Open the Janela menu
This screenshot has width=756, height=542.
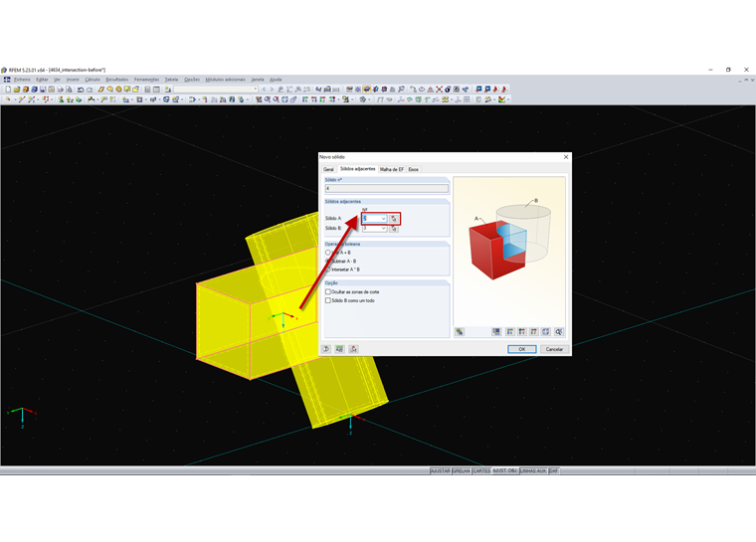pos(258,80)
